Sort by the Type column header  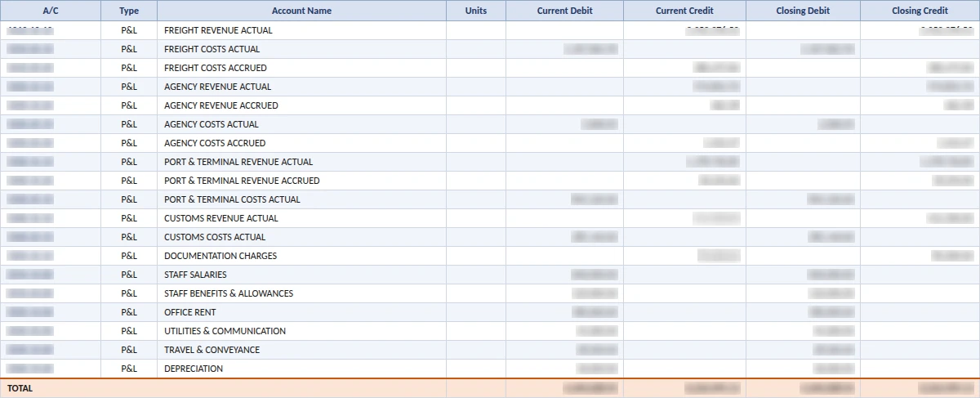pos(129,11)
